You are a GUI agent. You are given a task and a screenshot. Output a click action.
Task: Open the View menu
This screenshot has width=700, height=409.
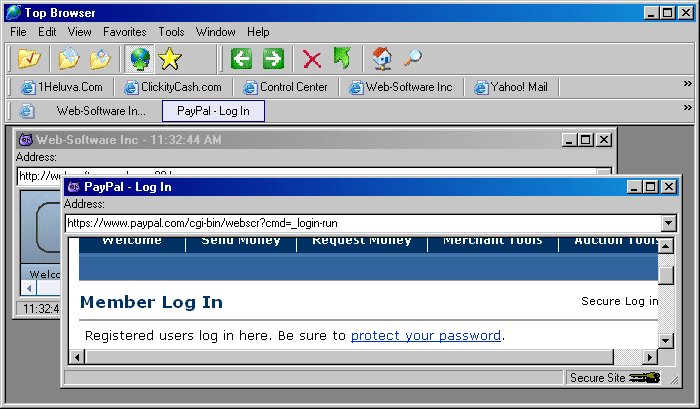pyautogui.click(x=79, y=32)
